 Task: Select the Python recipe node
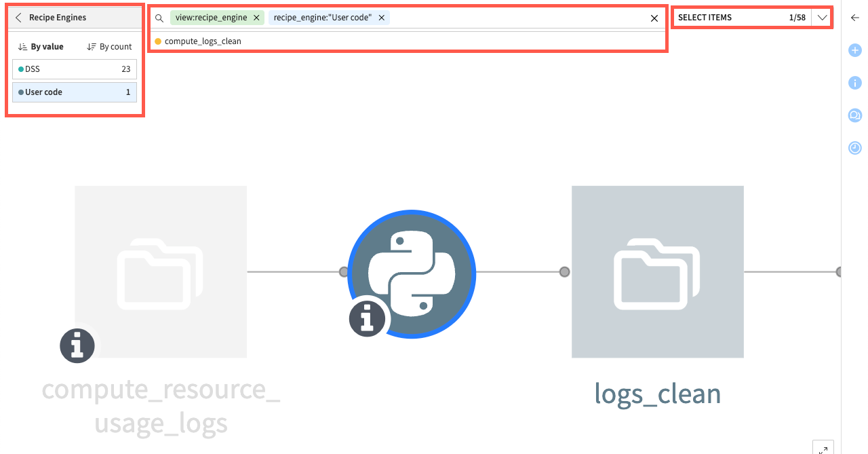(412, 273)
